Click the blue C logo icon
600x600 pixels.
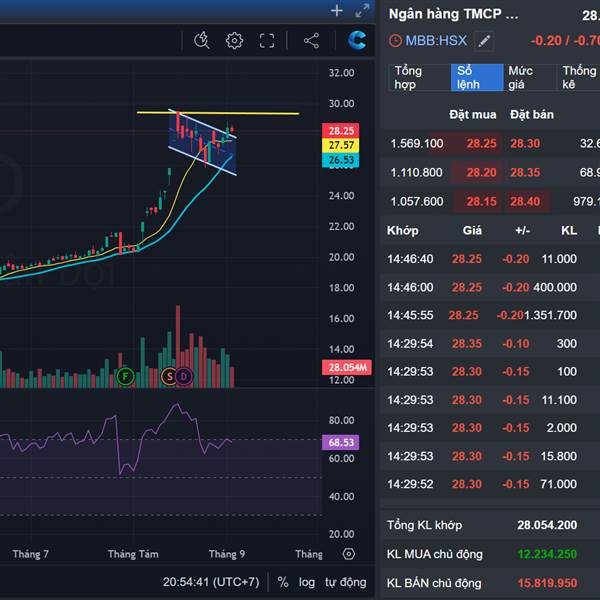click(357, 40)
